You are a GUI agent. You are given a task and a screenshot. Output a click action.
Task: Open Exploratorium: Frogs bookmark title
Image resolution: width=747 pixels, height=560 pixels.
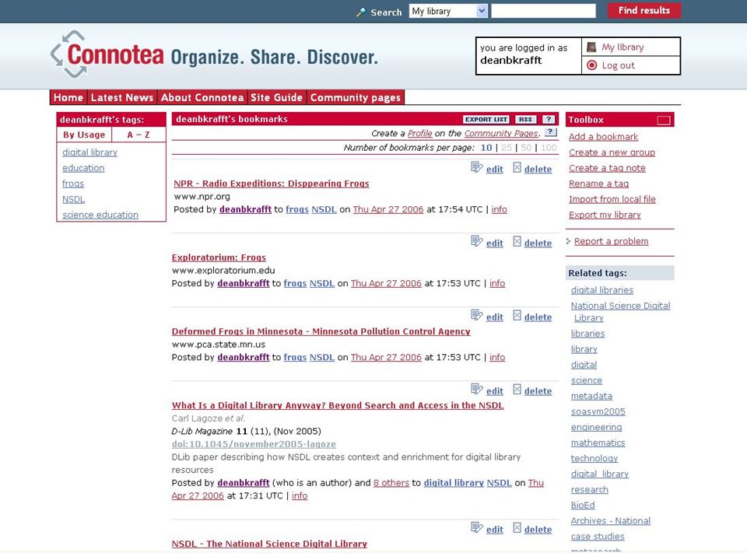click(219, 257)
